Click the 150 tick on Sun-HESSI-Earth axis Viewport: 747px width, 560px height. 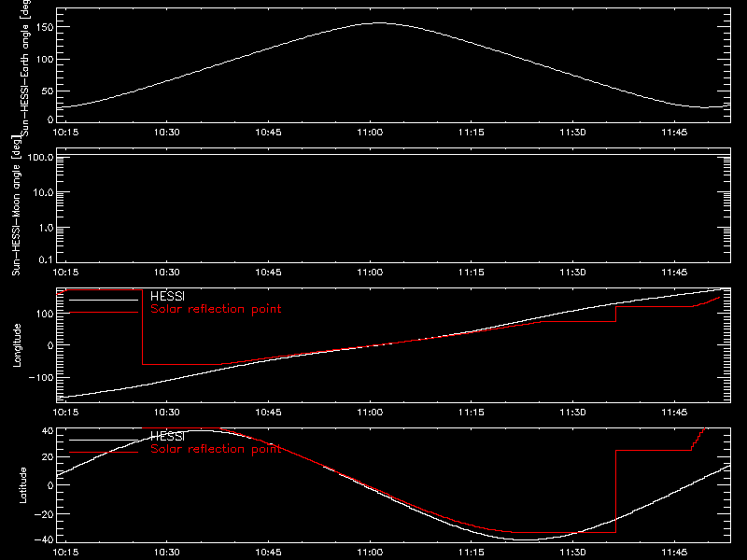pyautogui.click(x=46, y=27)
